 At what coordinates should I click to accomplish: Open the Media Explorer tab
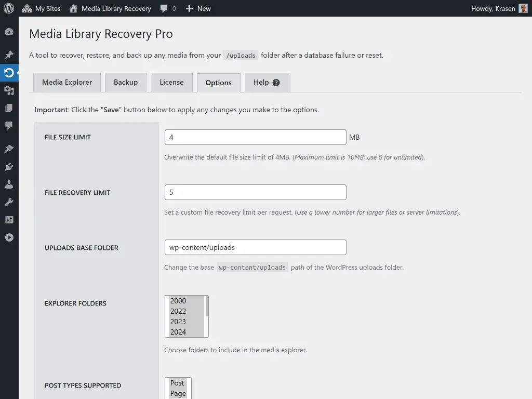tap(66, 82)
